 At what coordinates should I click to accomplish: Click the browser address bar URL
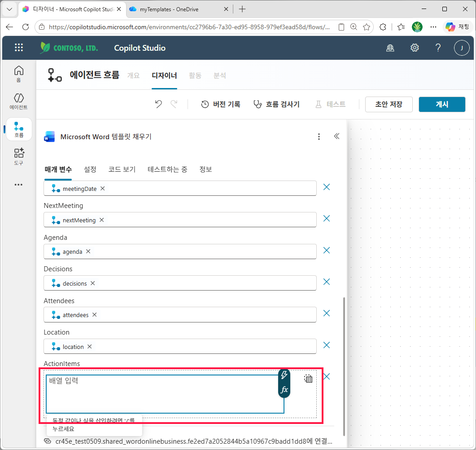pos(189,27)
